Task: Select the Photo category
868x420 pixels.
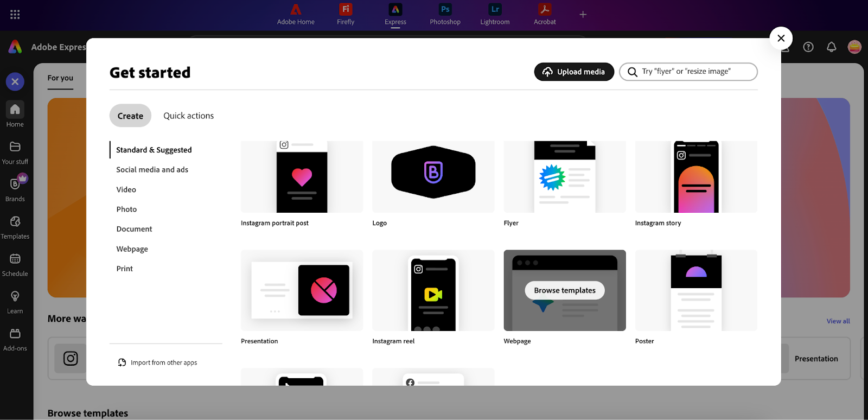Action: point(126,209)
